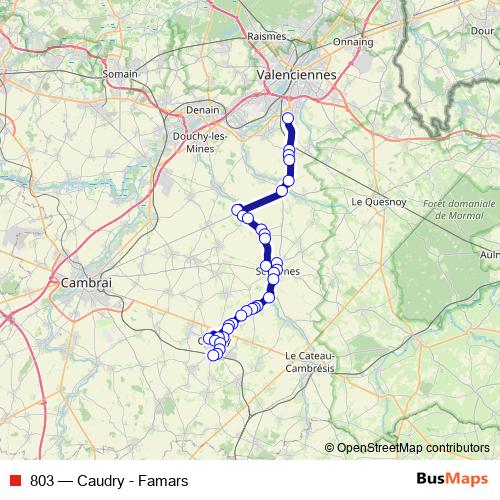
Task: Click the Onnaing town label
Action: coord(353,42)
